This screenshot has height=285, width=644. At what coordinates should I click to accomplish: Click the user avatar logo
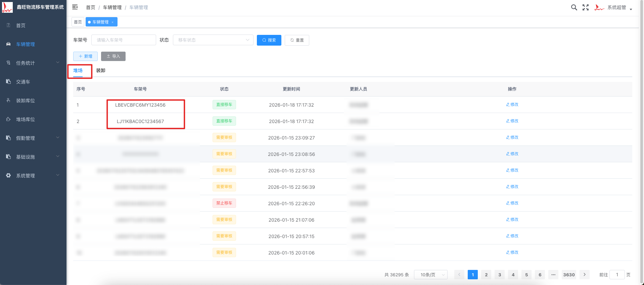[x=599, y=7]
